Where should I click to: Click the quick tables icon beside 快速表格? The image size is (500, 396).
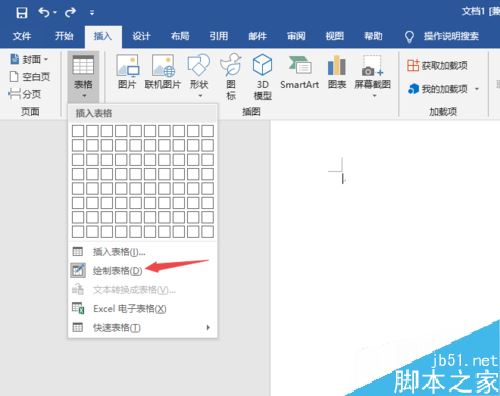click(x=78, y=327)
